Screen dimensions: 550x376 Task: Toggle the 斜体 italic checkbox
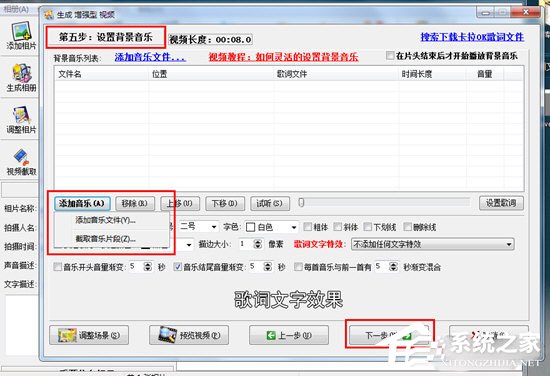coord(337,227)
